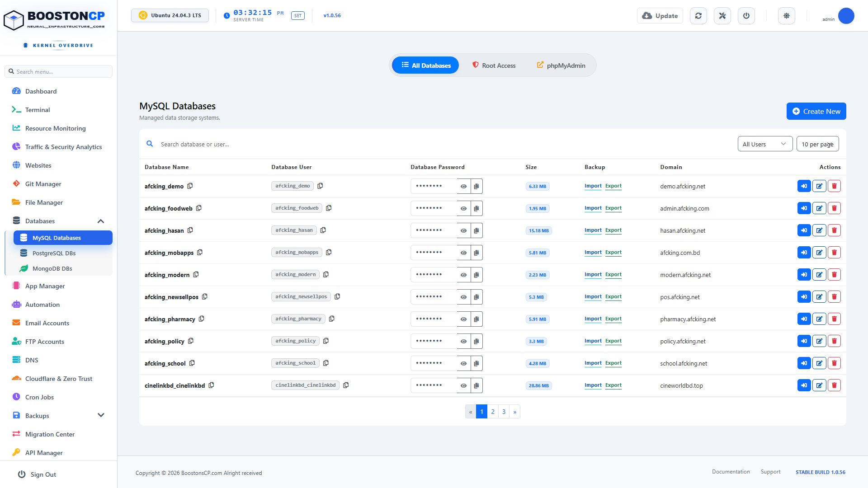Viewport: 868px width, 488px height.
Task: Open the admin avatar circle
Action: (x=846, y=16)
